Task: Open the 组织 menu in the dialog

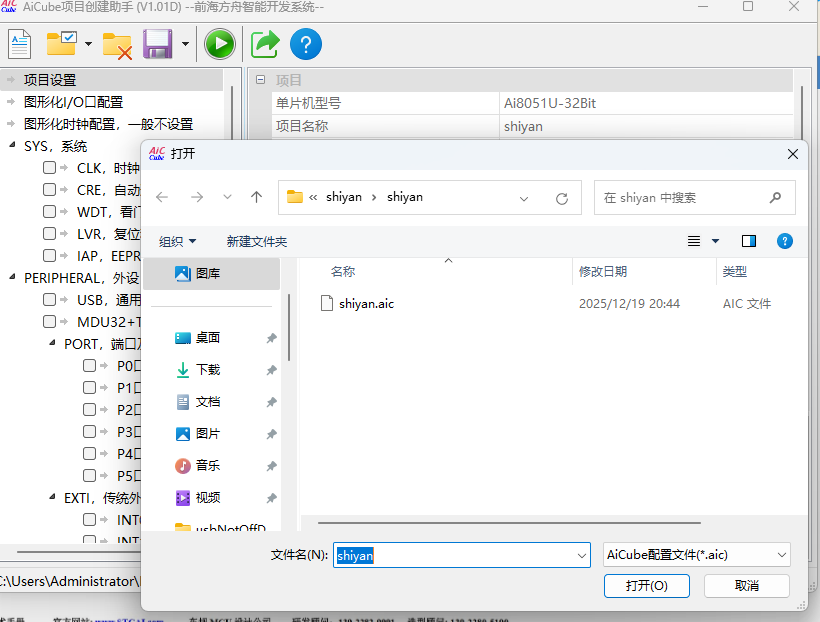Action: [x=177, y=240]
